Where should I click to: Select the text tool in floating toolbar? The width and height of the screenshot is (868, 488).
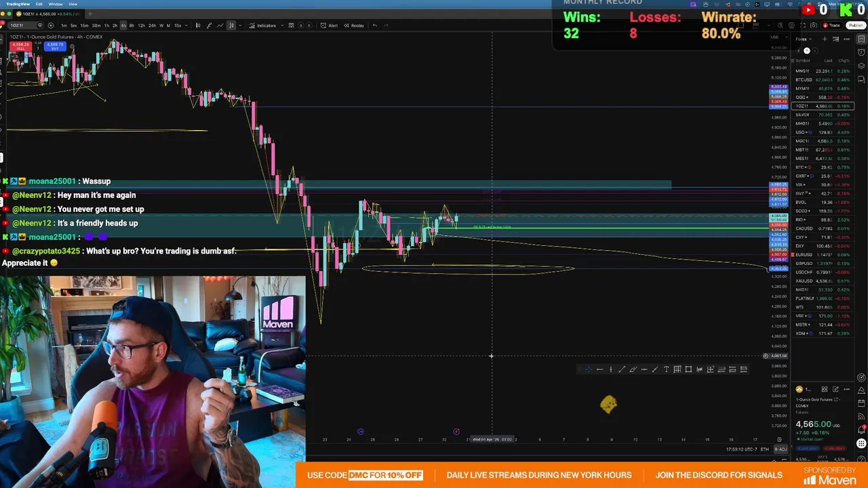click(666, 369)
